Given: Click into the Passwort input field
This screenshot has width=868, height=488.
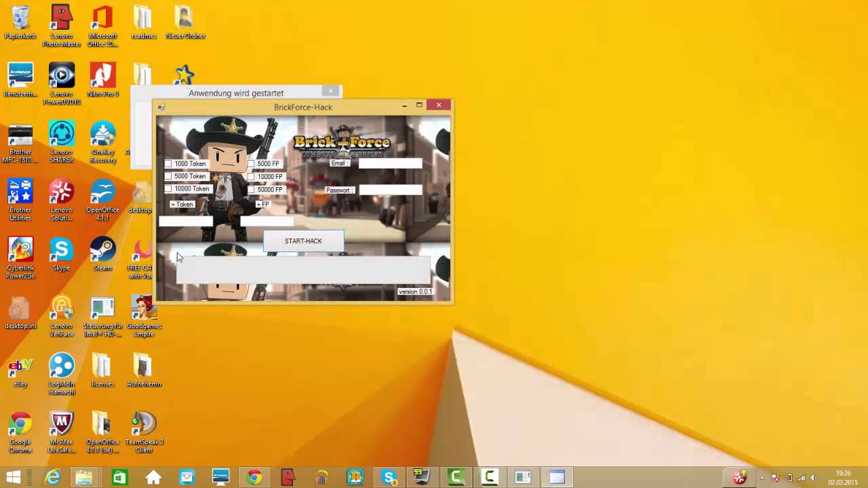Looking at the screenshot, I should [390, 190].
